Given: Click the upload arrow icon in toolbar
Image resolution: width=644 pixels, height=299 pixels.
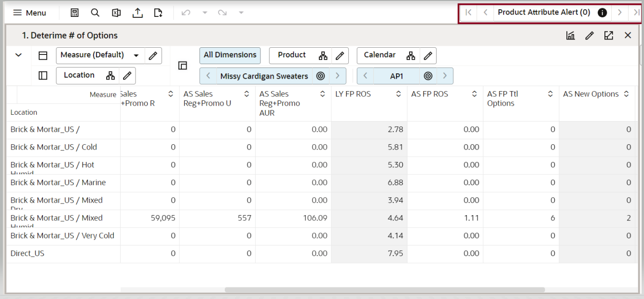Looking at the screenshot, I should [x=137, y=13].
